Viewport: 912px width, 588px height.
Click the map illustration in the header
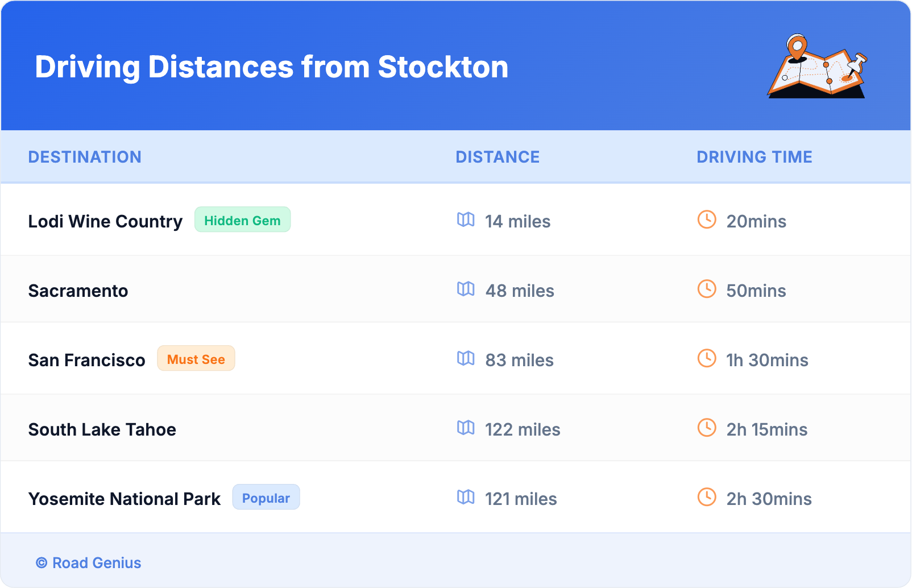[x=816, y=67]
